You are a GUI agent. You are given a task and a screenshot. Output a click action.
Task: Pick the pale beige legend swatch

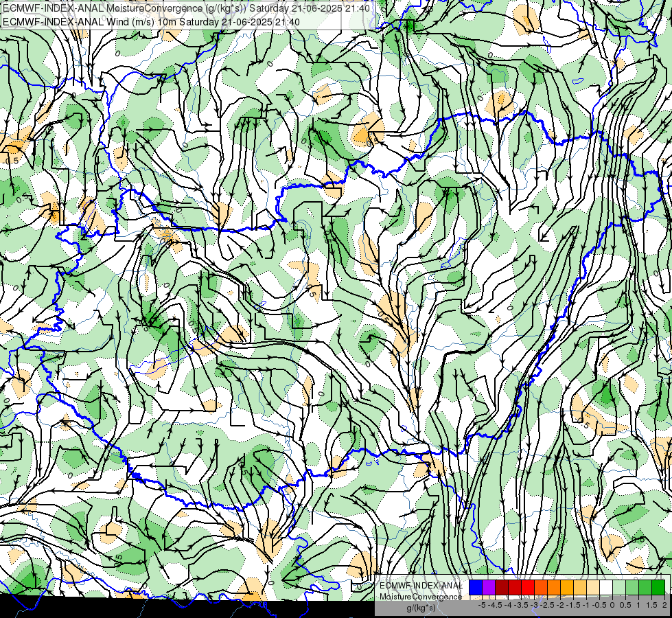tap(593, 587)
